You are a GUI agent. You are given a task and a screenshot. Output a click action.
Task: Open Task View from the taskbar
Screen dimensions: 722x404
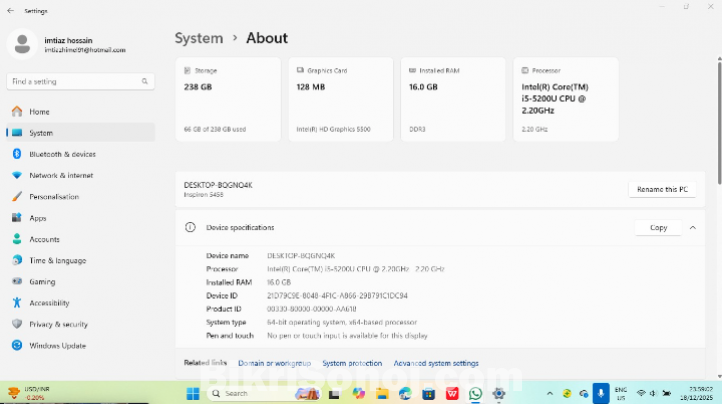point(334,394)
